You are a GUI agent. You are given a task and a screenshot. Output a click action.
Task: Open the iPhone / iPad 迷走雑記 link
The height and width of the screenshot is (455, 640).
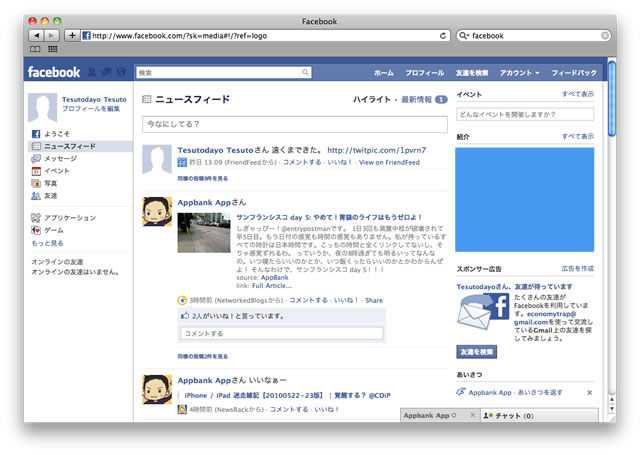287,395
